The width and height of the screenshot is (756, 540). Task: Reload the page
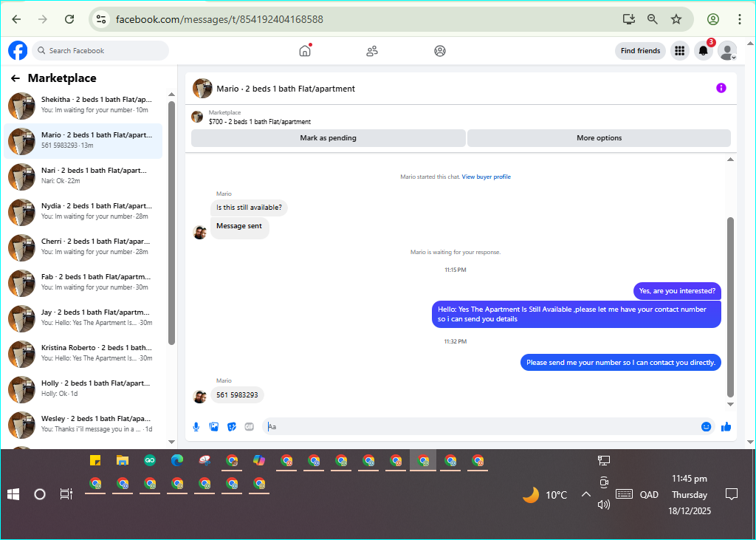tap(69, 19)
